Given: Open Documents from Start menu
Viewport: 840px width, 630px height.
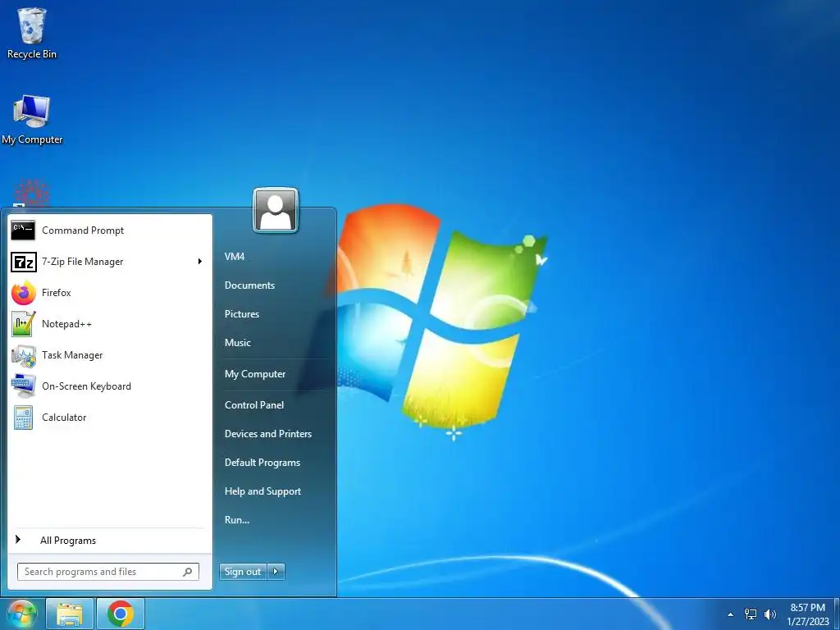Looking at the screenshot, I should (x=249, y=285).
